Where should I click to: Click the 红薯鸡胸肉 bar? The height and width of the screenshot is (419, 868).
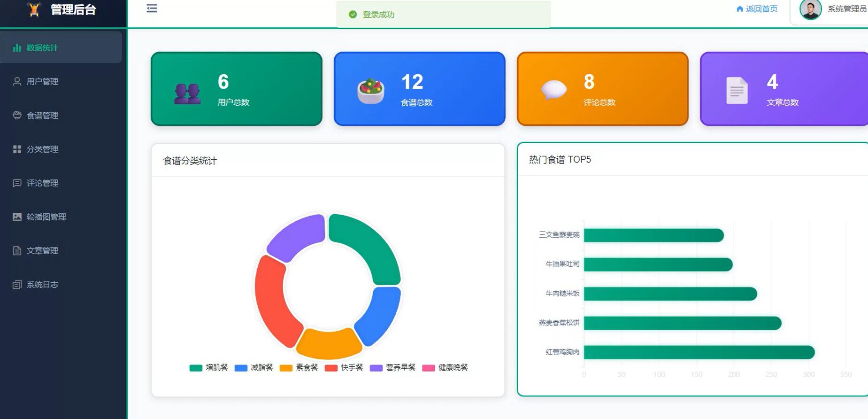click(x=699, y=352)
